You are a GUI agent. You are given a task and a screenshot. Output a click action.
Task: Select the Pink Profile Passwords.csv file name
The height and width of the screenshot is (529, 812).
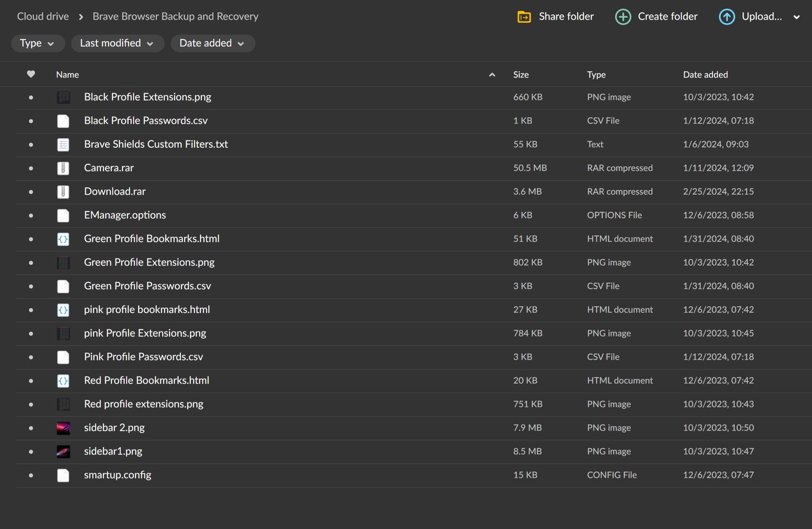[x=143, y=357]
